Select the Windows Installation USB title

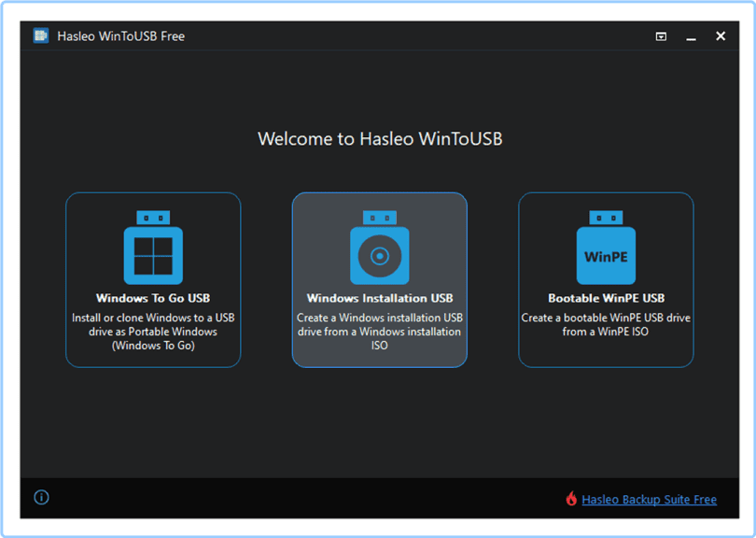380,298
